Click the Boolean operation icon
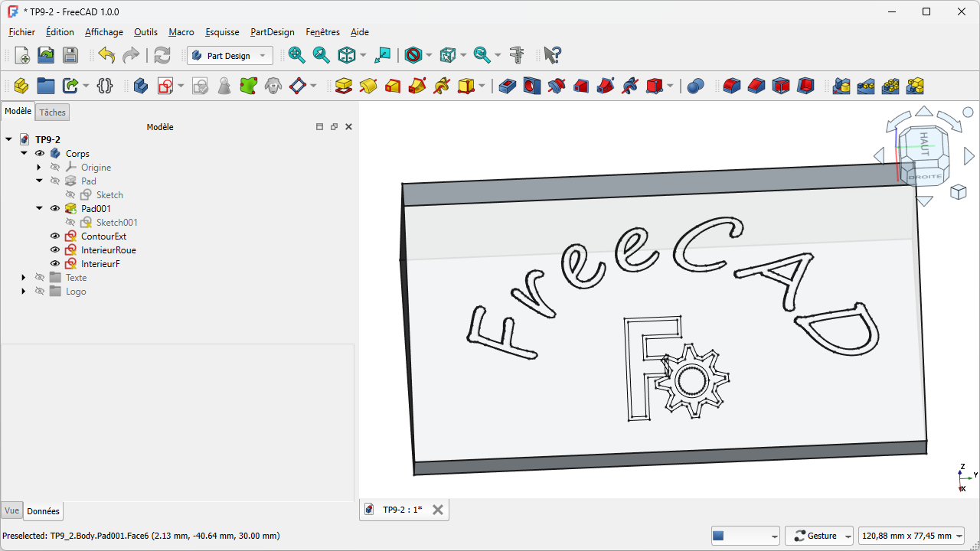 tap(695, 86)
